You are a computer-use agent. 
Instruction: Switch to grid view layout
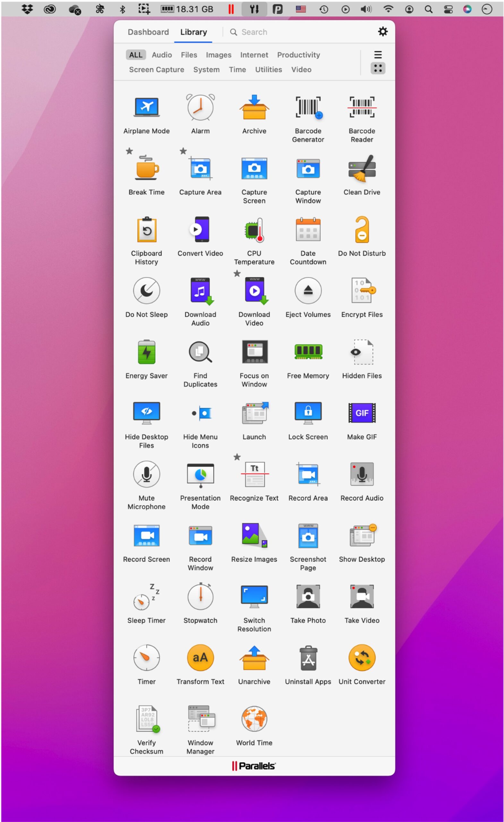click(x=378, y=68)
